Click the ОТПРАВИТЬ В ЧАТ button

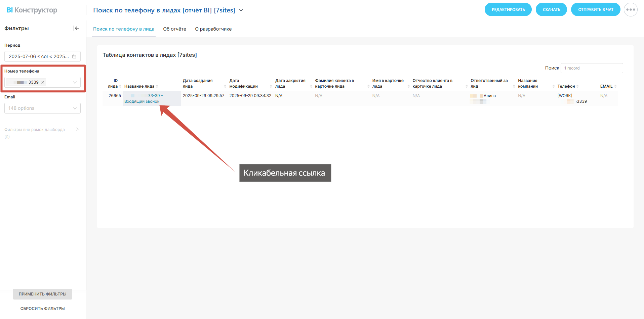click(x=595, y=10)
